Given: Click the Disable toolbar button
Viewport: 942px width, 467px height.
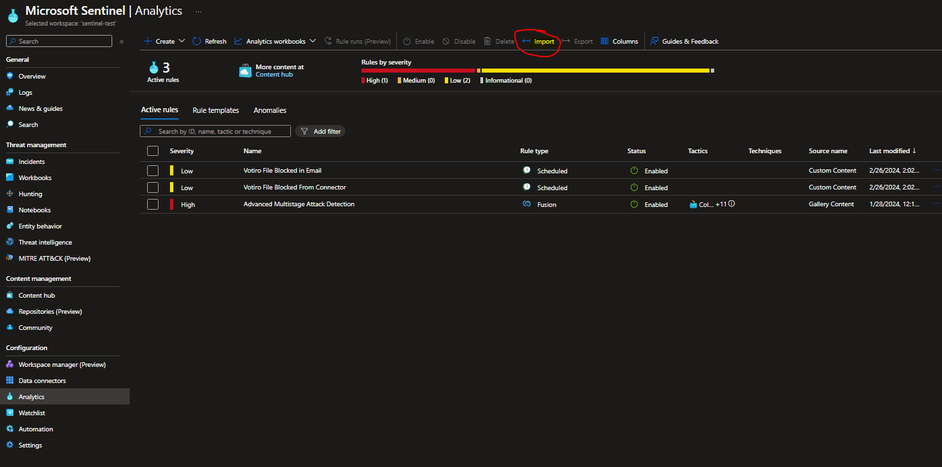Looking at the screenshot, I should [459, 41].
